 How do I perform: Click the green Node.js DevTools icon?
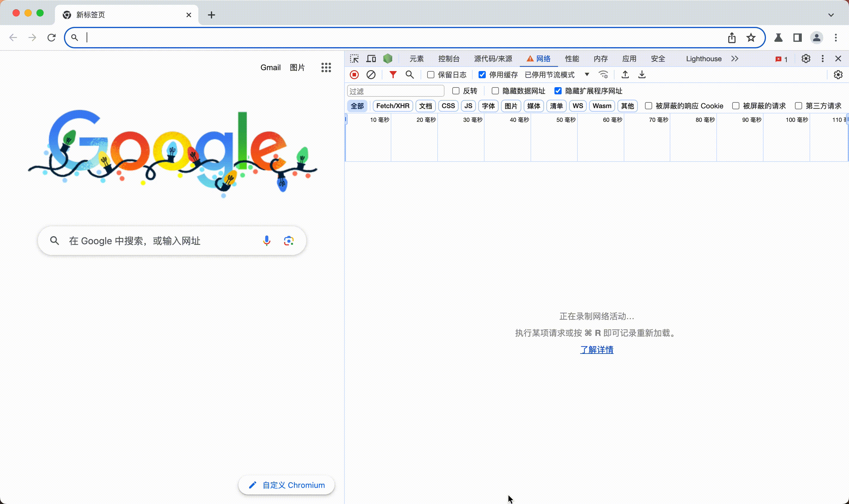point(388,59)
